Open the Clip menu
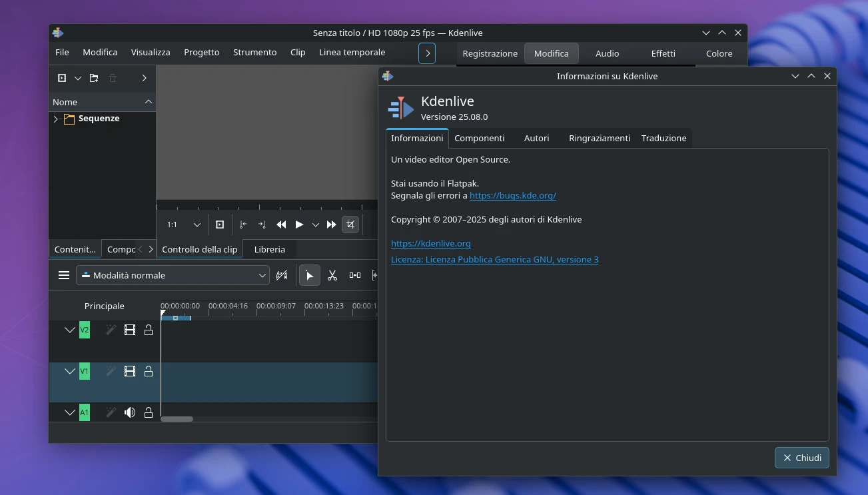The height and width of the screenshot is (495, 868). point(297,52)
